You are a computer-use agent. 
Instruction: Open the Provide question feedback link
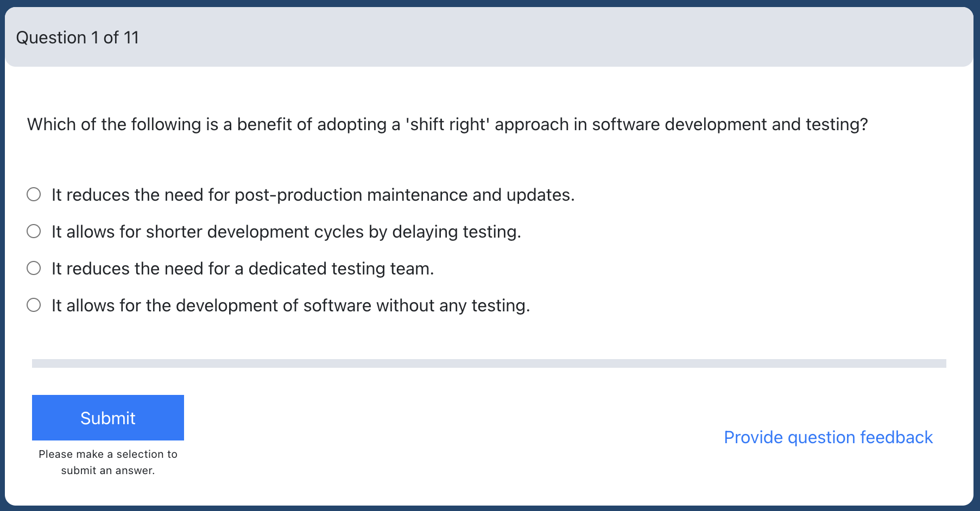(x=828, y=437)
